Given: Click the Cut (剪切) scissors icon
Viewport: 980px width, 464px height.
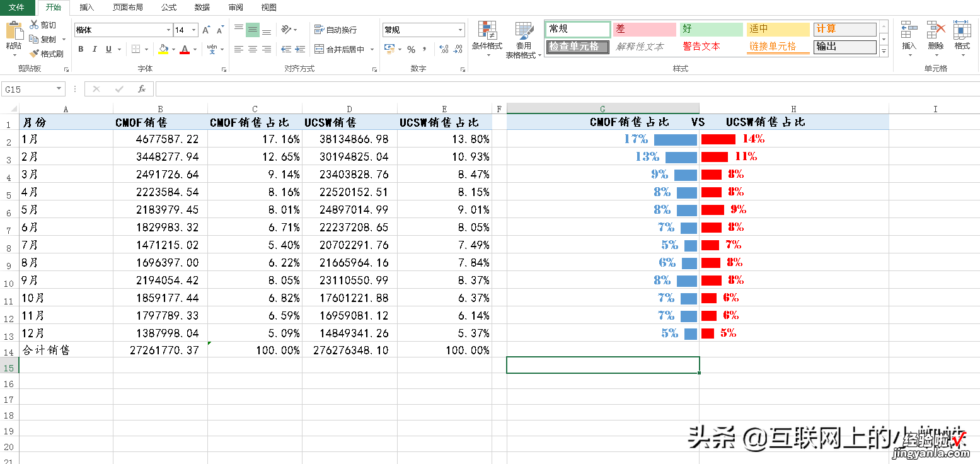Looking at the screenshot, I should coord(34,25).
